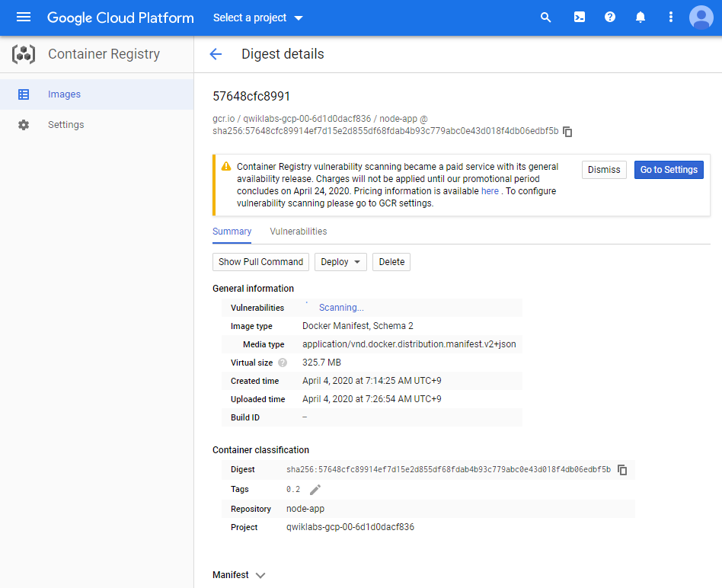Click the Digest details page title
This screenshot has width=722, height=588.
(283, 54)
